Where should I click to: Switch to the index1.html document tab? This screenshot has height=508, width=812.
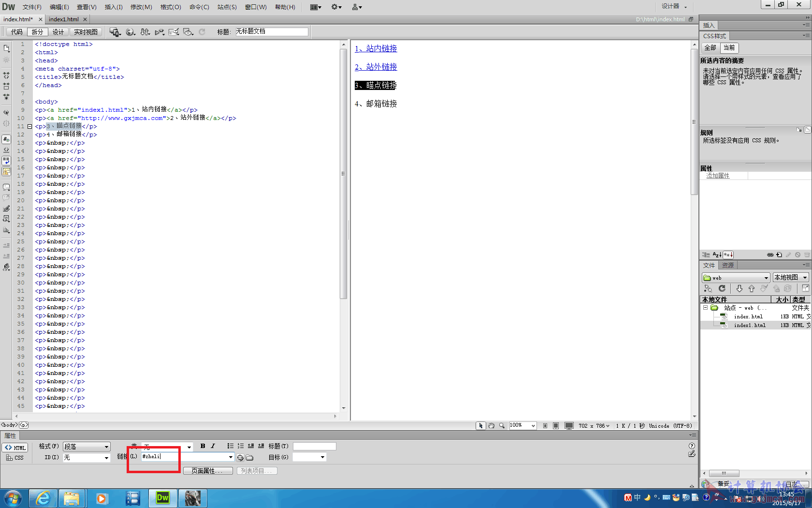tap(64, 19)
